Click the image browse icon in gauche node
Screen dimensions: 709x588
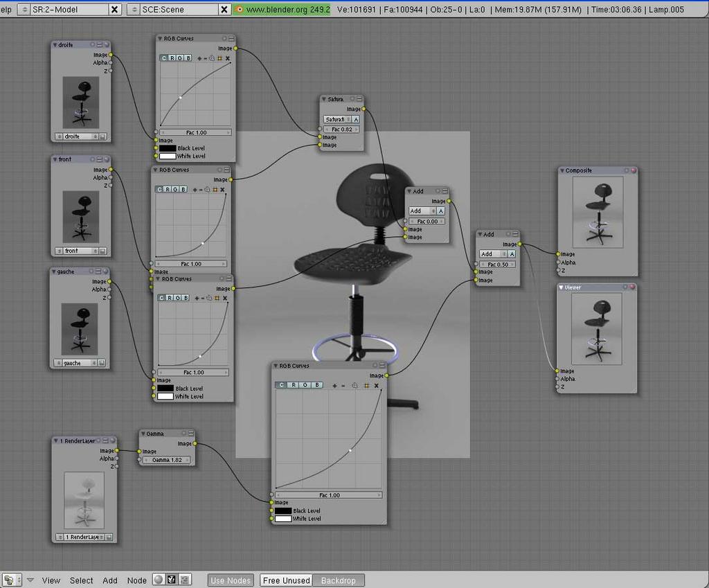[x=101, y=363]
